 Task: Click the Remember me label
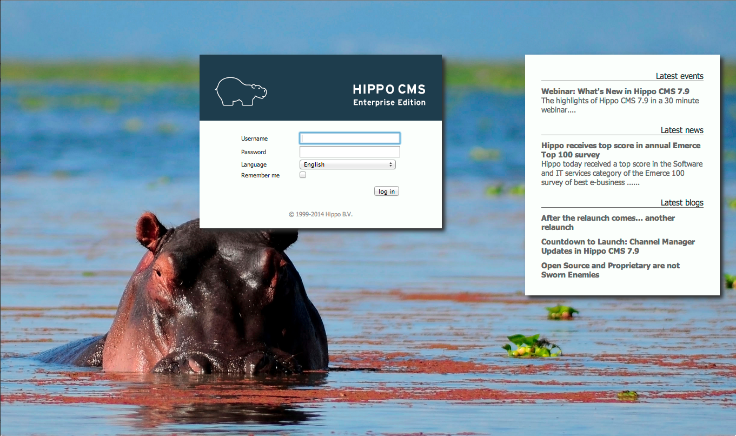tap(260, 175)
